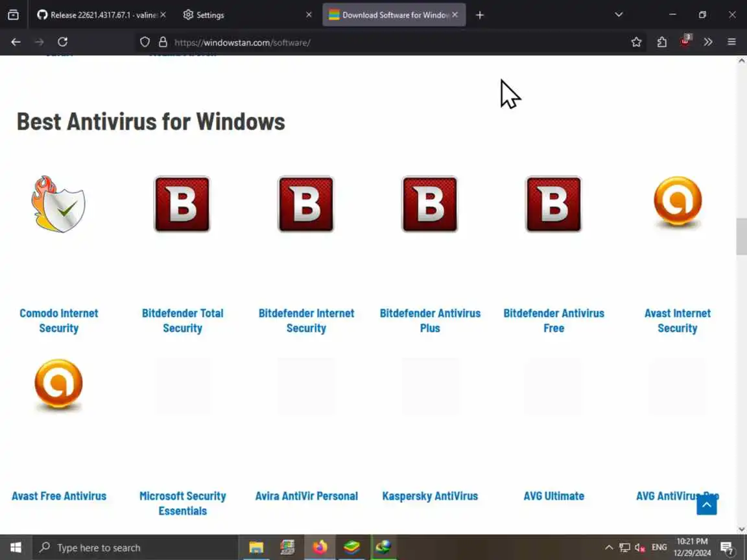Click the scrollbar down arrow

[x=741, y=529]
